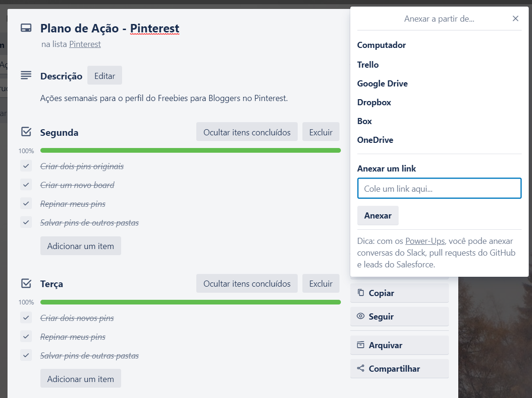Choose Computador as attachment source

click(x=381, y=45)
